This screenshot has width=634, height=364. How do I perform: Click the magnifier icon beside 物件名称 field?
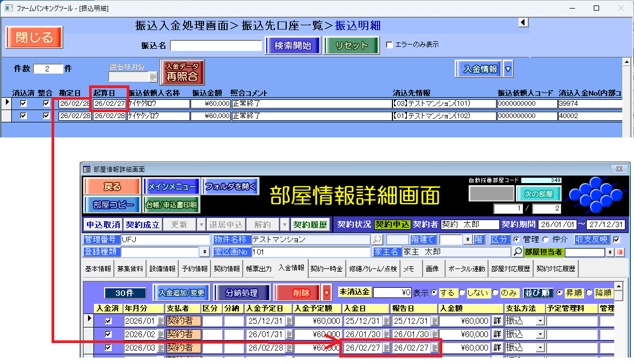(x=377, y=239)
